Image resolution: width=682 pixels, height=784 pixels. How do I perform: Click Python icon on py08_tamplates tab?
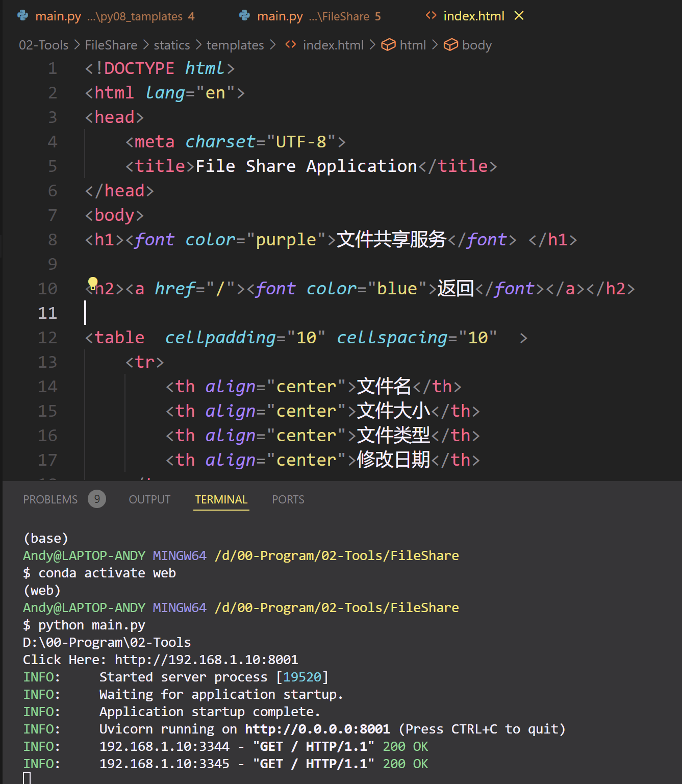23,16
